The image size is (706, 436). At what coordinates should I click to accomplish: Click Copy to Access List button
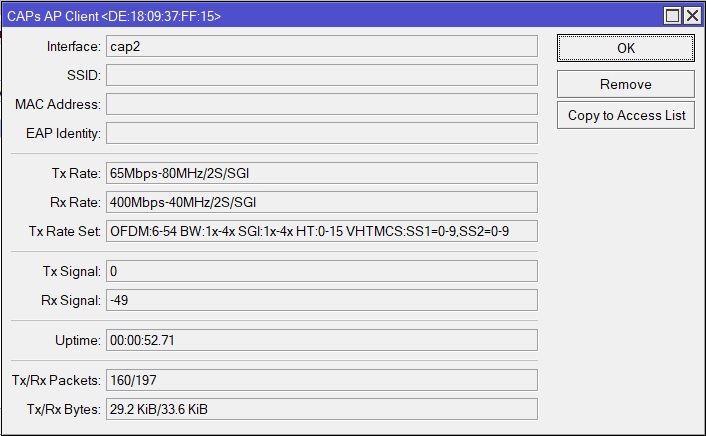(625, 115)
